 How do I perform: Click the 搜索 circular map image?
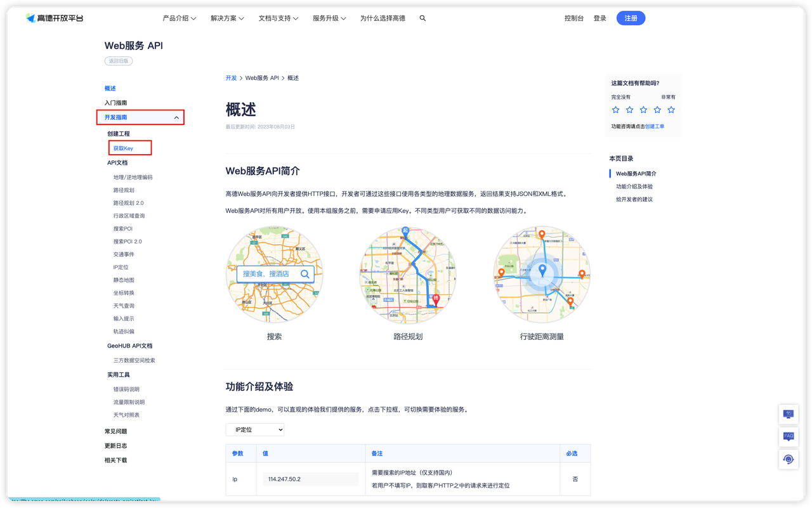pyautogui.click(x=274, y=275)
